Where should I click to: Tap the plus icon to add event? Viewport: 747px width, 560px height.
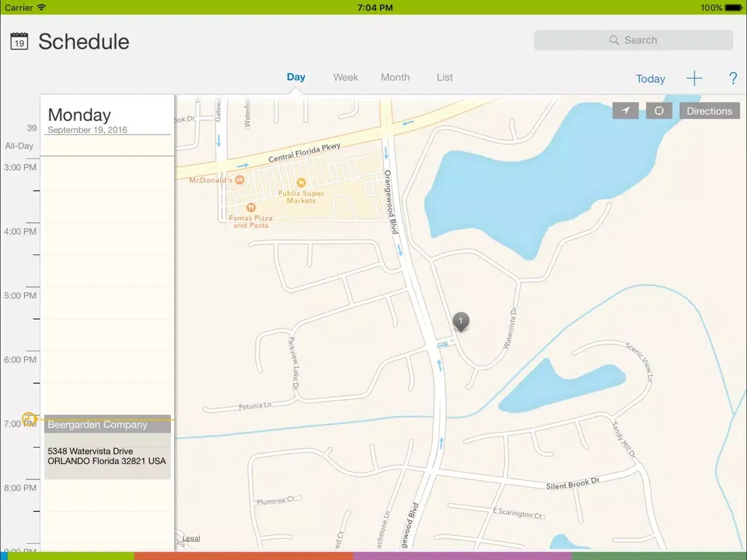694,79
